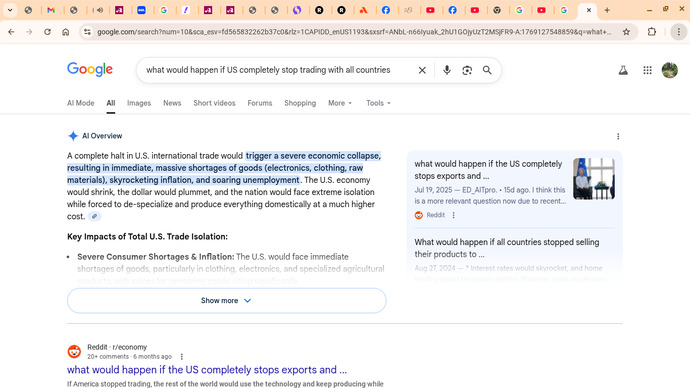Viewport: 690px width, 388px height.
Task: Switch to AI Mode tab
Action: click(81, 103)
